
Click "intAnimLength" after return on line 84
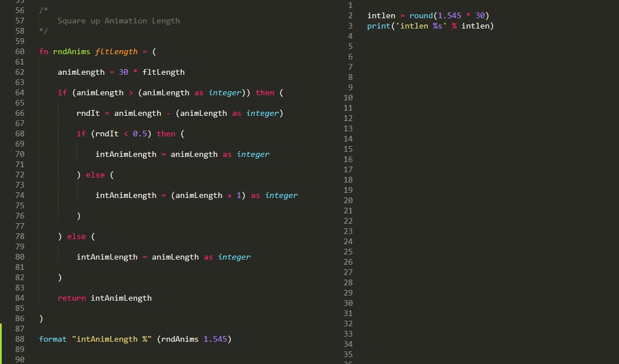point(121,298)
